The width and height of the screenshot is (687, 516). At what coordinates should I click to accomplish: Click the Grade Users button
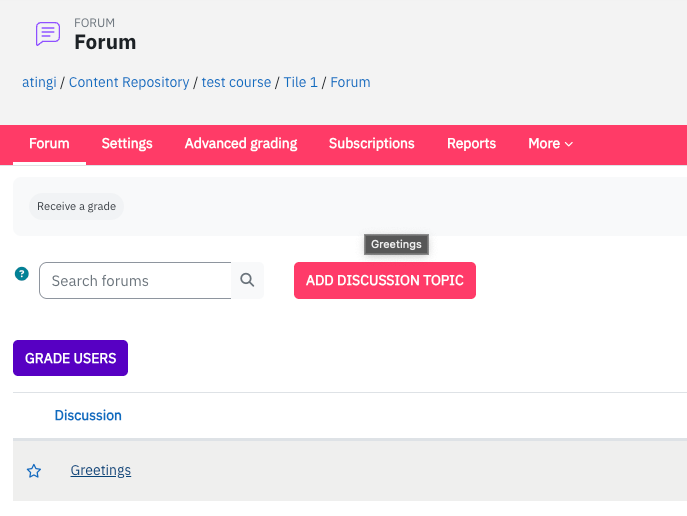click(71, 358)
